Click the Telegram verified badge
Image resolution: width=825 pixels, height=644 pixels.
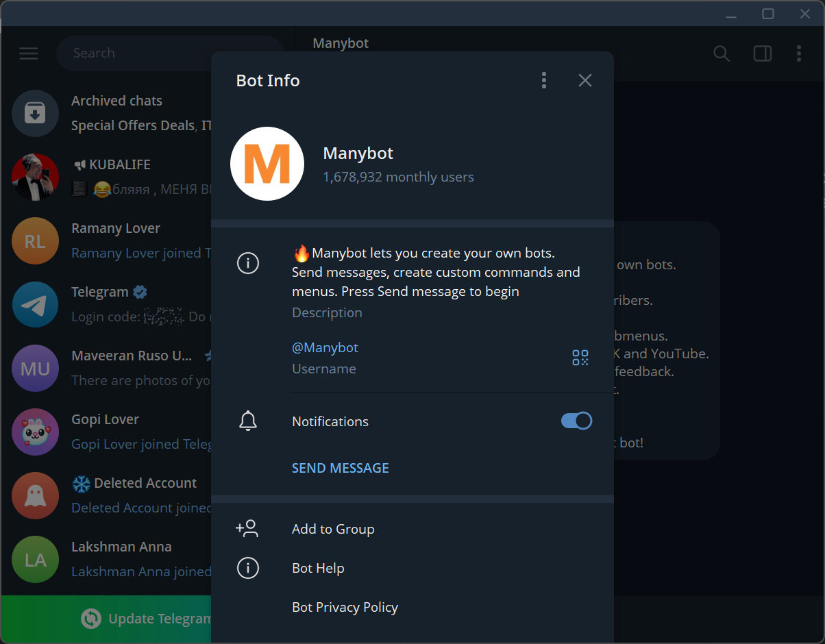click(x=140, y=292)
